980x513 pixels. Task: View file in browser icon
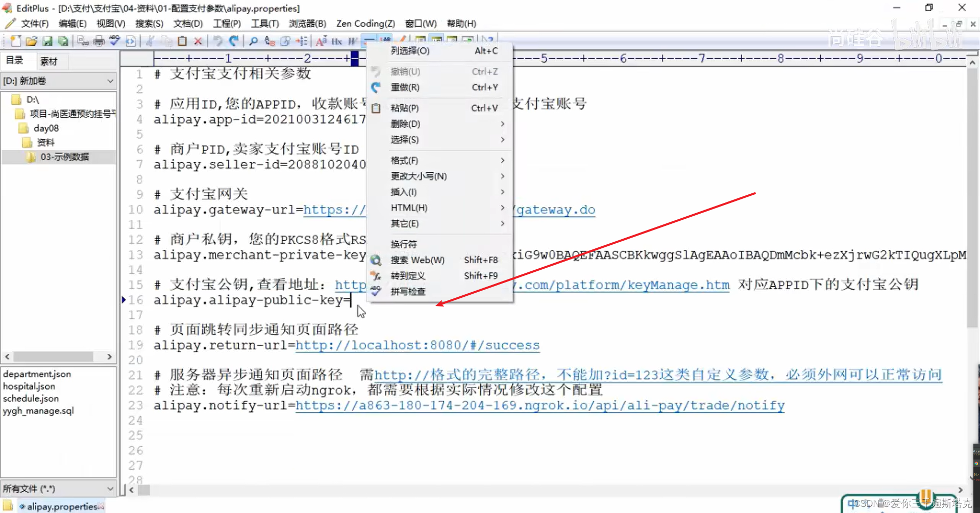pos(131,41)
